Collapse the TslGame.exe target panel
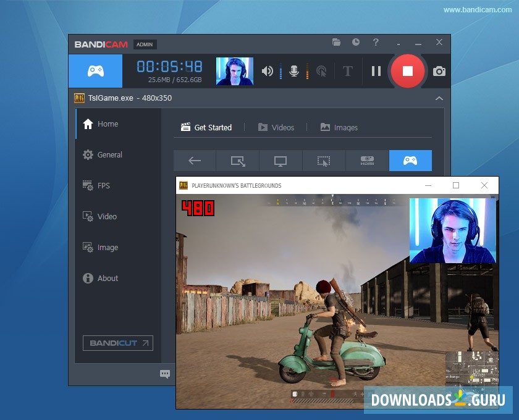This screenshot has width=519, height=420. pos(439,98)
